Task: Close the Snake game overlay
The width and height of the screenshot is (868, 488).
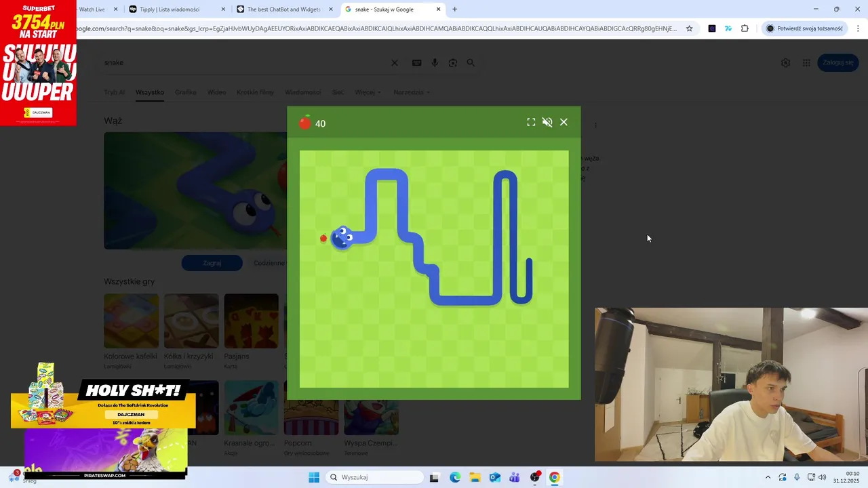Action: (564, 122)
